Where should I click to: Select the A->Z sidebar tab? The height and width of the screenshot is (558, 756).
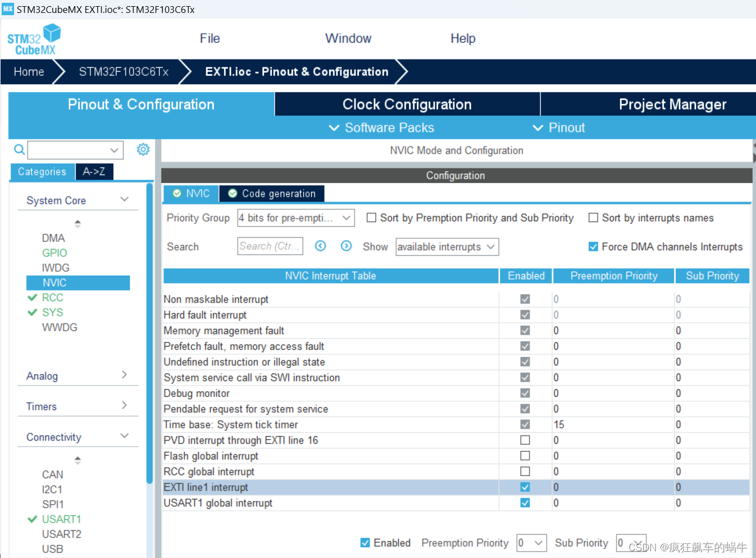tap(94, 172)
